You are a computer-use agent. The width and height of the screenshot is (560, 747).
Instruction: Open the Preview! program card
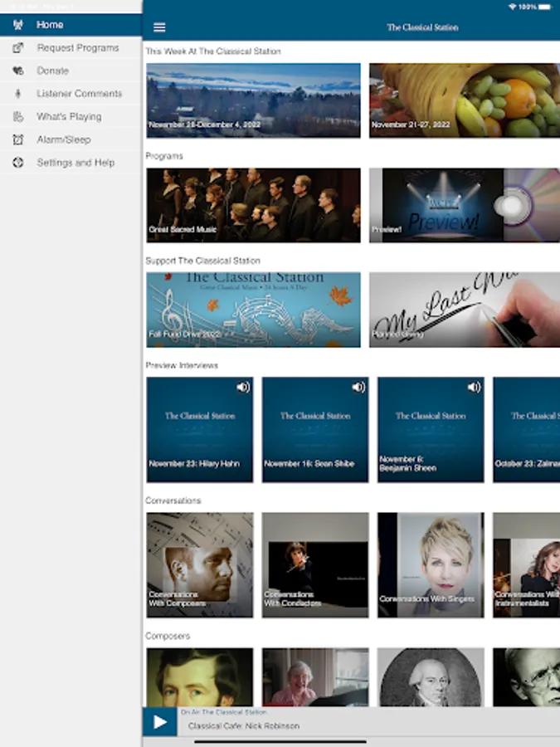pyautogui.click(x=465, y=205)
